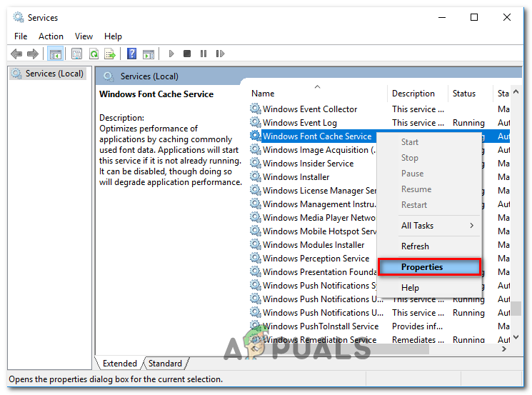
Task: Click gear icon of Windows Installer row
Action: tap(256, 177)
